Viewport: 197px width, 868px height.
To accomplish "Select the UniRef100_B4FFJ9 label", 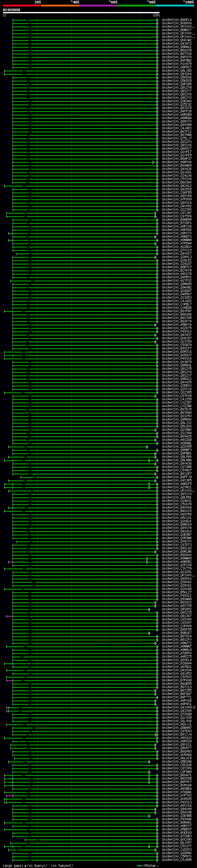I will [177, 477].
